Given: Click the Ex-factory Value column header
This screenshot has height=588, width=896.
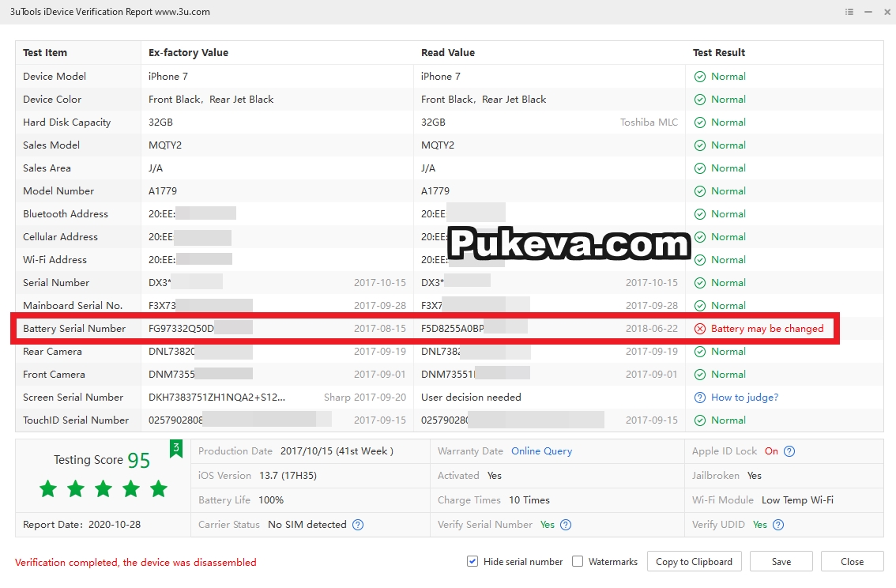Looking at the screenshot, I should coord(188,53).
